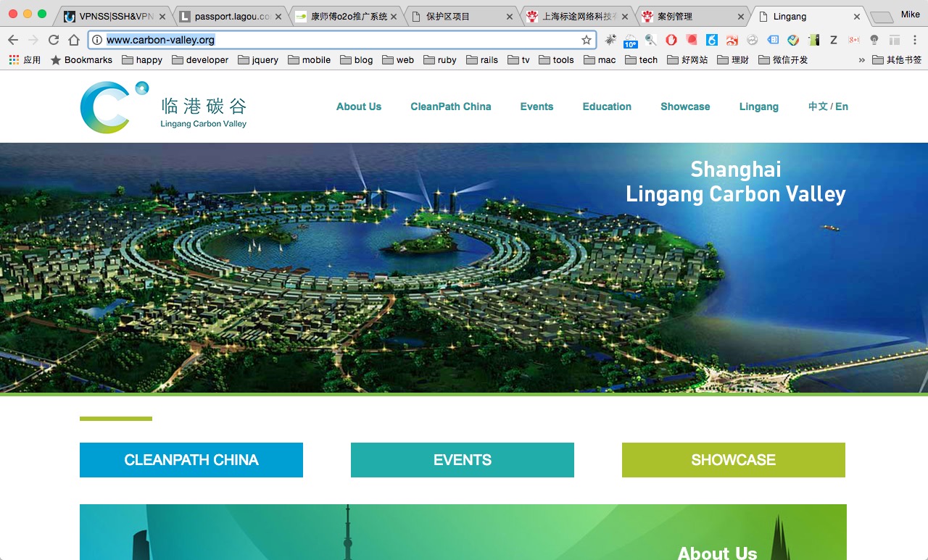Expand the hidden bookmarks overflow chevron
Viewport: 928px width, 560px height.
click(861, 60)
